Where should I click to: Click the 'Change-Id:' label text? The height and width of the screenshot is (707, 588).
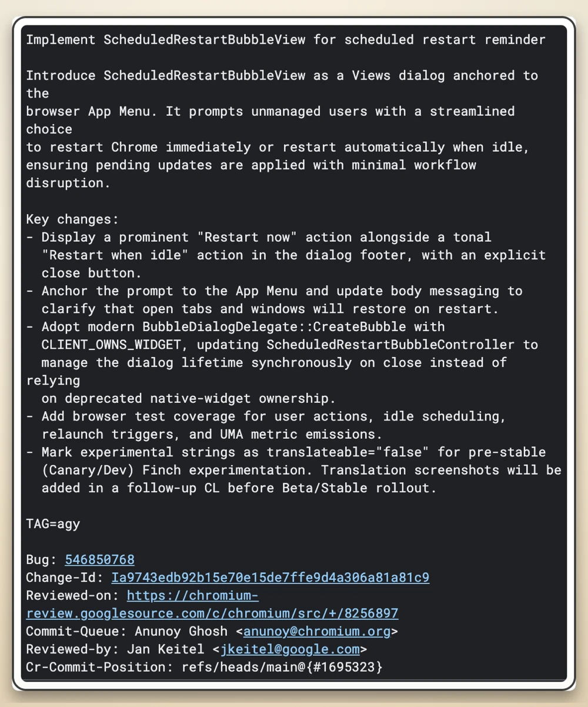65,578
